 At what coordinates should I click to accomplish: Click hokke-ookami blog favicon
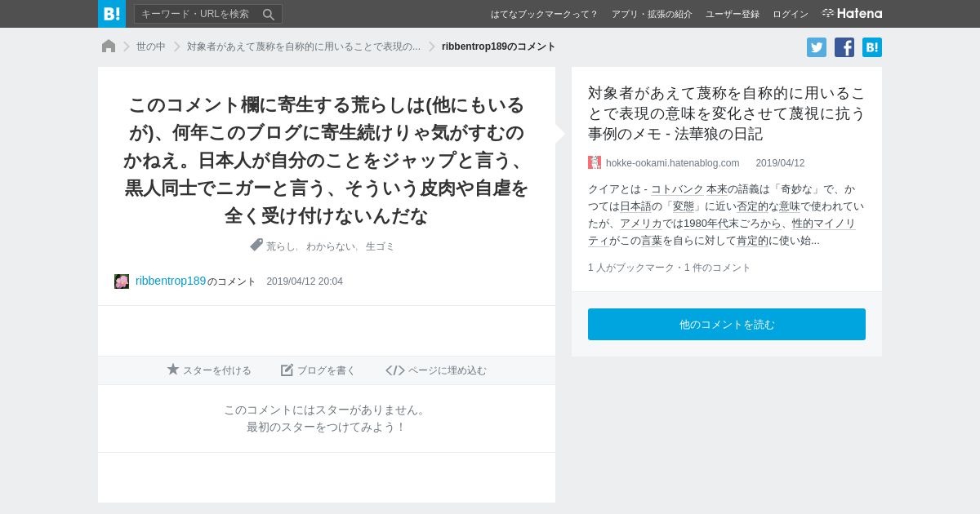tap(595, 162)
